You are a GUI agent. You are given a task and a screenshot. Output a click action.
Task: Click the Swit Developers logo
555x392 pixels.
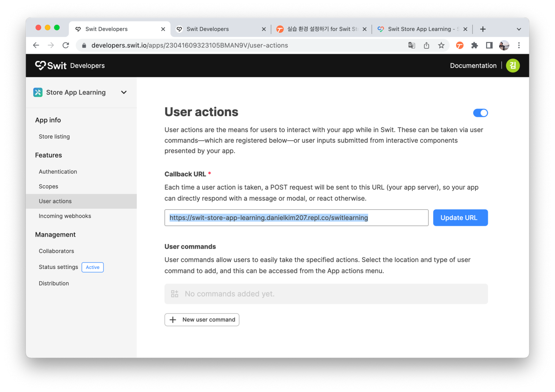[x=70, y=66]
